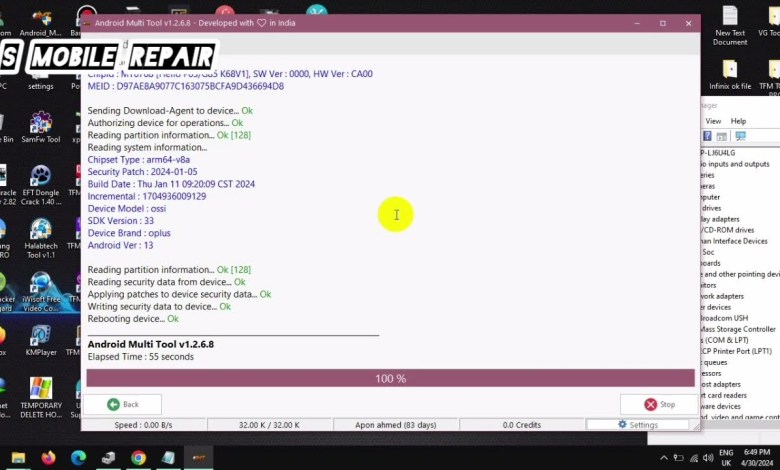Open the New Text Document desktop file
780x470 pixels.
tap(730, 26)
